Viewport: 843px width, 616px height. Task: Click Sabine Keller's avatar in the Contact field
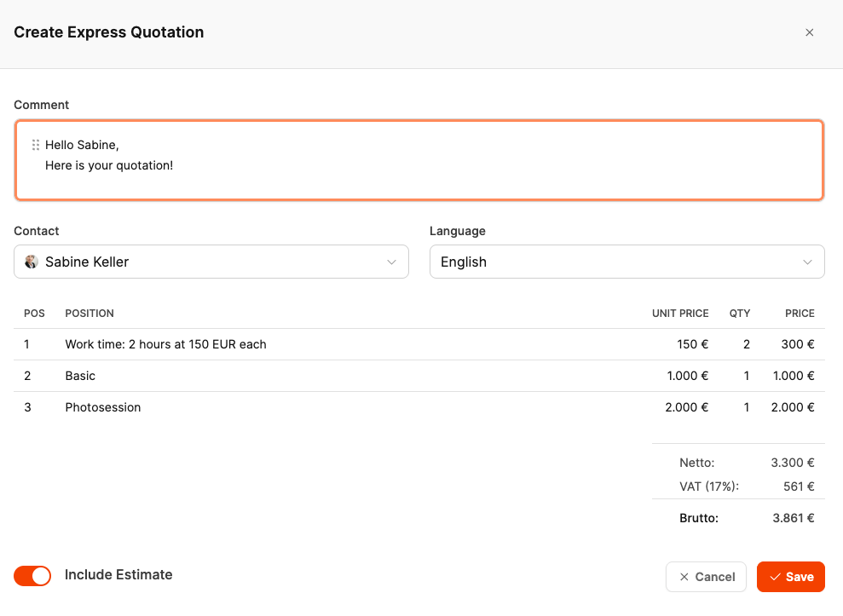[x=32, y=262]
